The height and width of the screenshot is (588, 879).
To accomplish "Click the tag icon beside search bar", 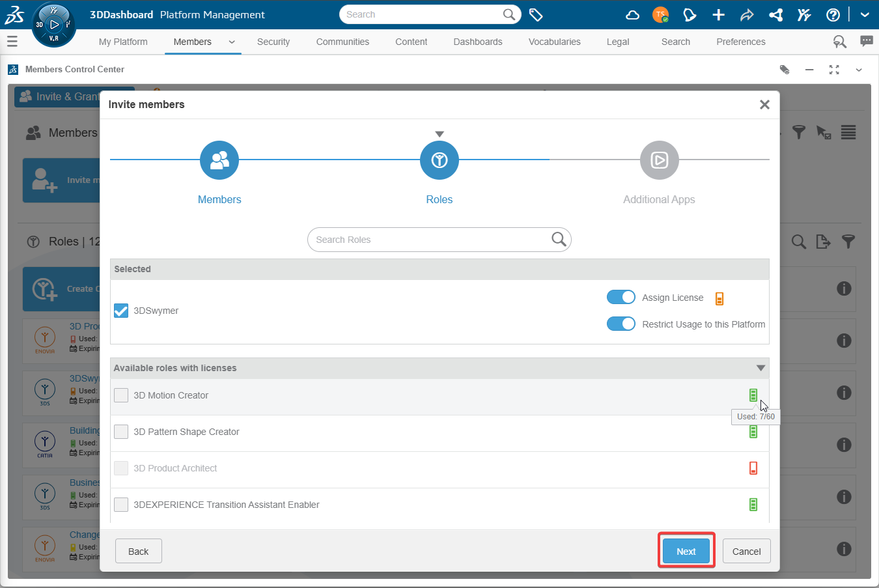I will 536,14.
